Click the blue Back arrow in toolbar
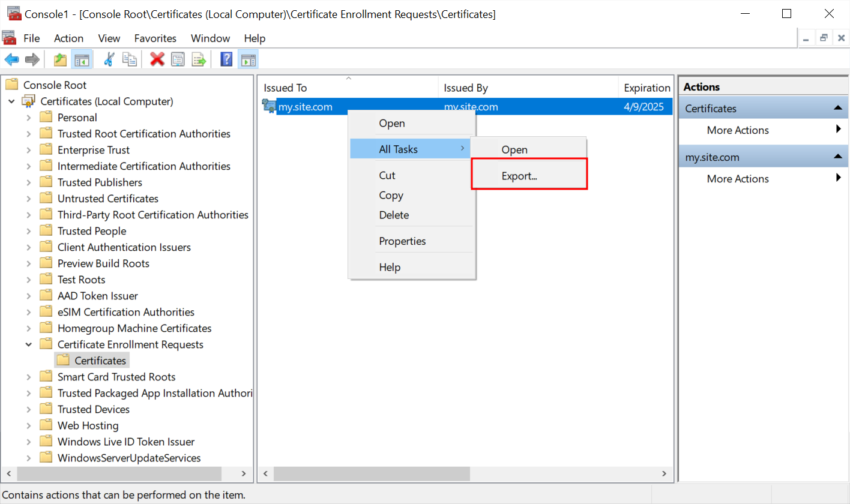 (11, 59)
